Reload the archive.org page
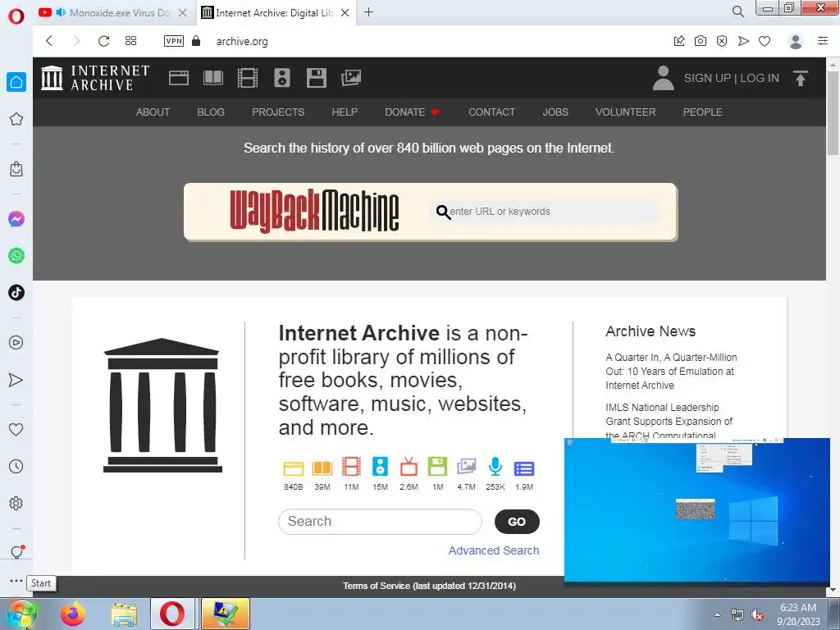Viewport: 840px width, 630px height. pyautogui.click(x=104, y=41)
